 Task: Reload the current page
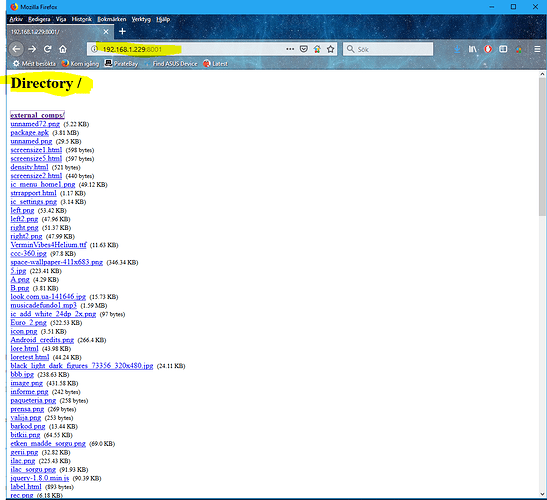coord(47,49)
